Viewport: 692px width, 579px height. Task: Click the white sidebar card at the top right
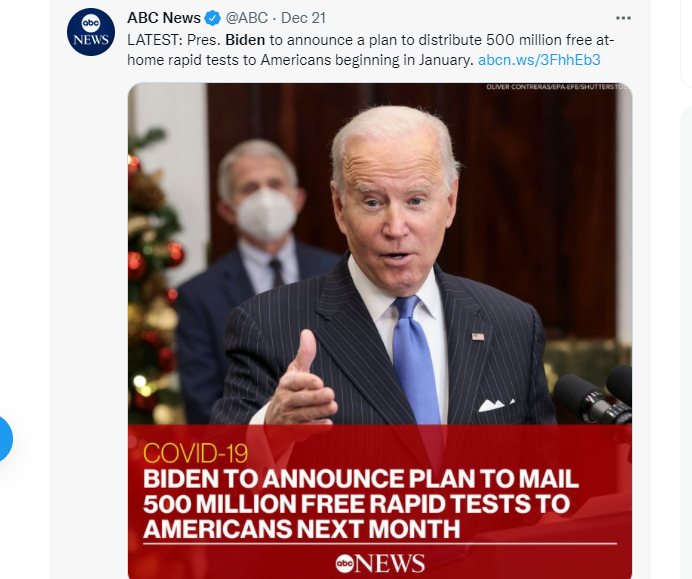click(x=687, y=43)
